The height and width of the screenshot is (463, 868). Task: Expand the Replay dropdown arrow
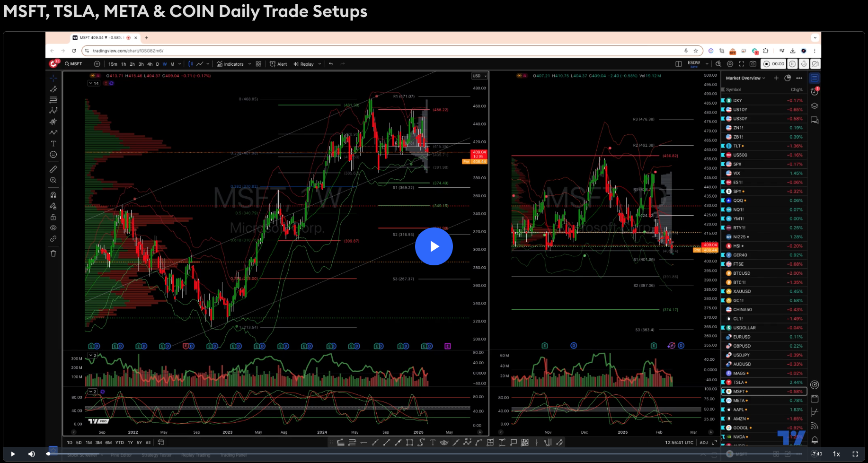click(x=319, y=64)
